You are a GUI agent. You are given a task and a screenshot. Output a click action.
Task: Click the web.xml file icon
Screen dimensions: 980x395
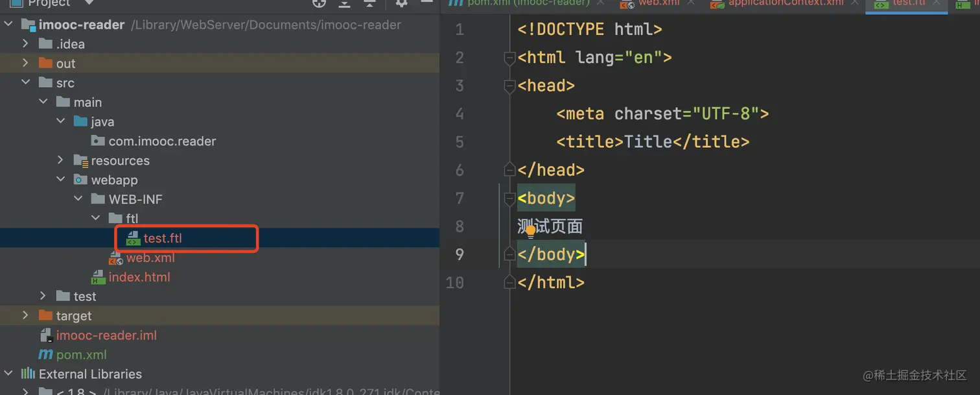click(115, 258)
